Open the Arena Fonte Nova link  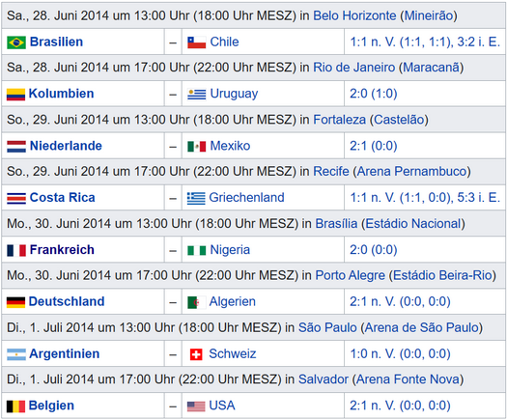(x=408, y=379)
